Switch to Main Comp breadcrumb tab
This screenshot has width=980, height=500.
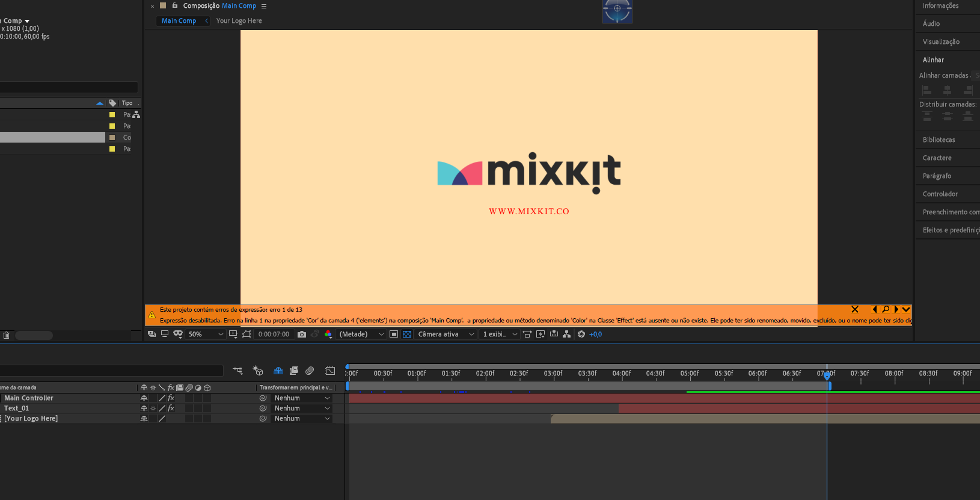pyautogui.click(x=179, y=20)
